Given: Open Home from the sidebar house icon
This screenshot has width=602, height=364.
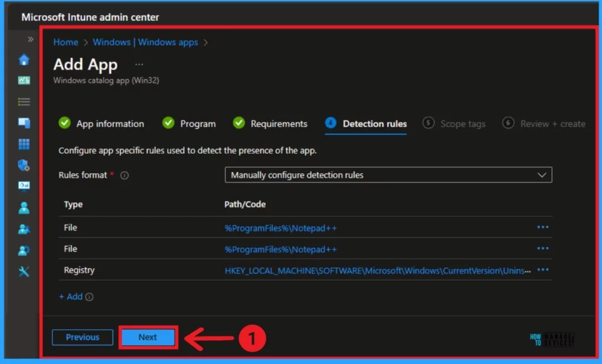Looking at the screenshot, I should tap(24, 59).
